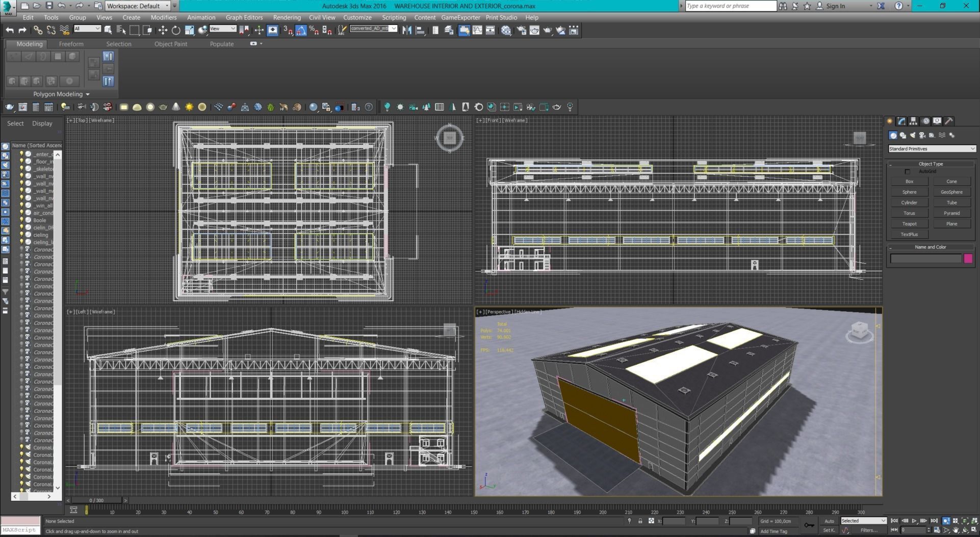Toggle visibility lightbulb of cieling object
Screen dimensions: 980x537
tap(21, 235)
